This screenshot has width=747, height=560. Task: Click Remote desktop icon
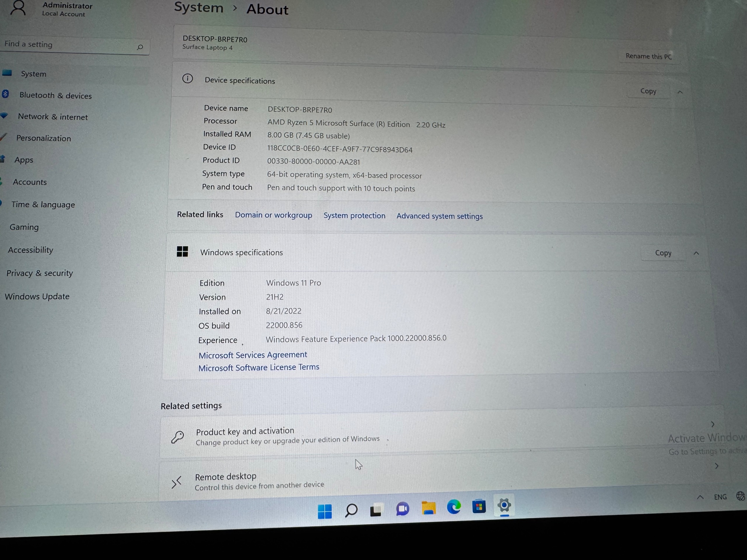tap(176, 482)
